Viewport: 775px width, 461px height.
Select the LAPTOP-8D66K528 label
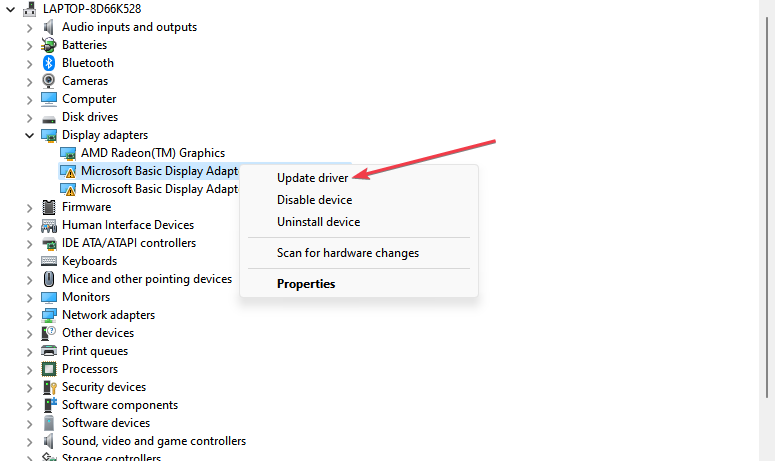(x=92, y=9)
